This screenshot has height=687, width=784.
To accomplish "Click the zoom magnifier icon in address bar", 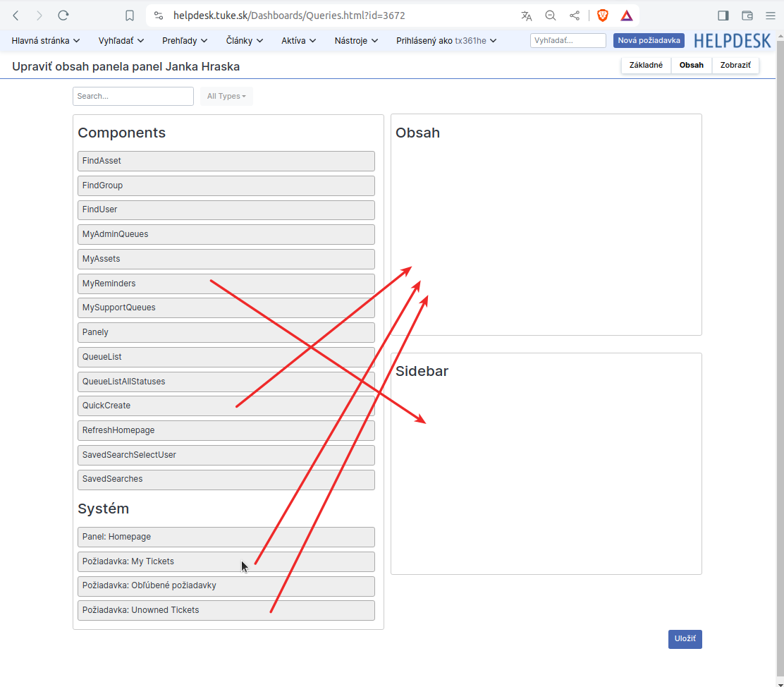I will 551,16.
